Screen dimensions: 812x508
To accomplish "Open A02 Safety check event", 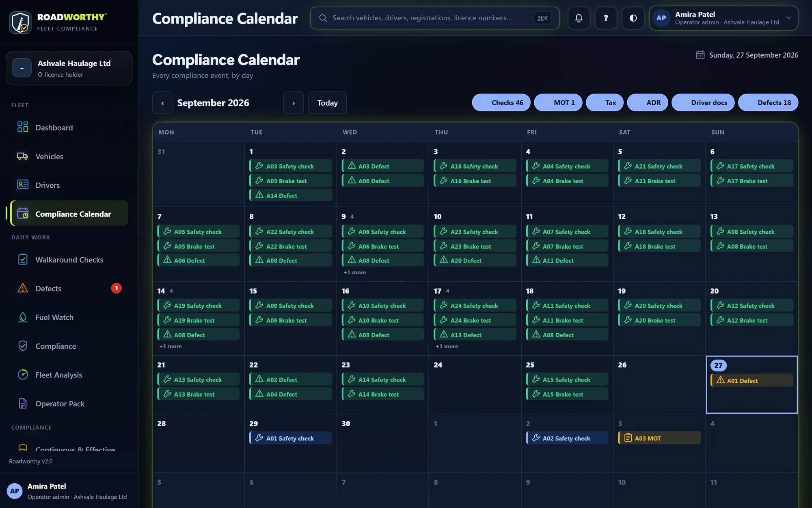I will 567,438.
